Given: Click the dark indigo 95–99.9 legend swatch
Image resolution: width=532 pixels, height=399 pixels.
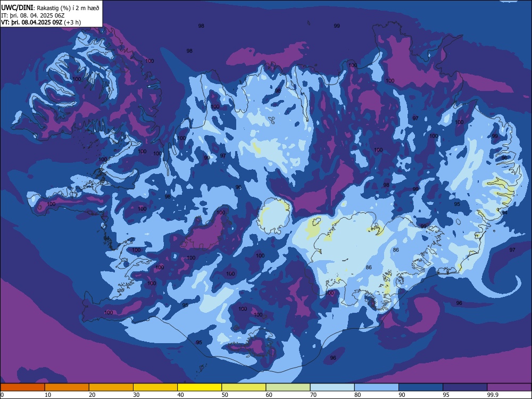Looking at the screenshot, I should point(465,387).
